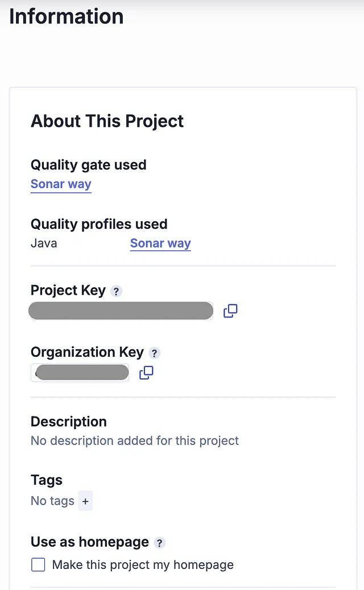The height and width of the screenshot is (590, 364).
Task: Open the Sonar way quality gate link
Action: [61, 184]
